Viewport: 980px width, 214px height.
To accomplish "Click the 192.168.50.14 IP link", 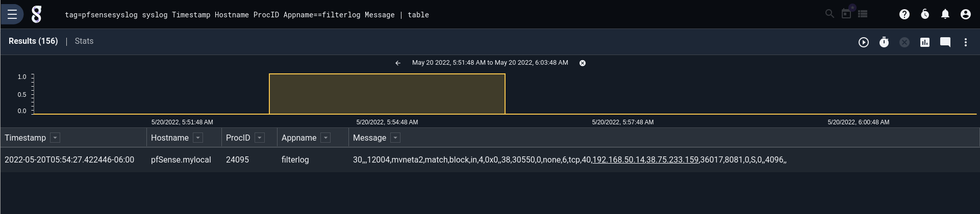I will pyautogui.click(x=618, y=159).
